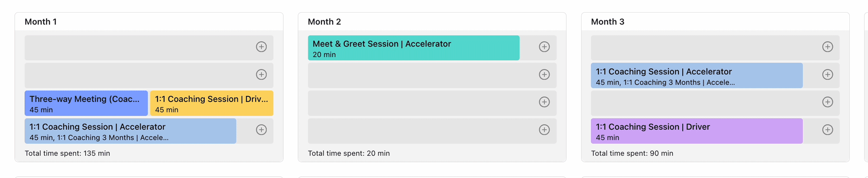
Task: Select Month 3's 1:1 Coaching Session Accelerator card
Action: click(697, 76)
